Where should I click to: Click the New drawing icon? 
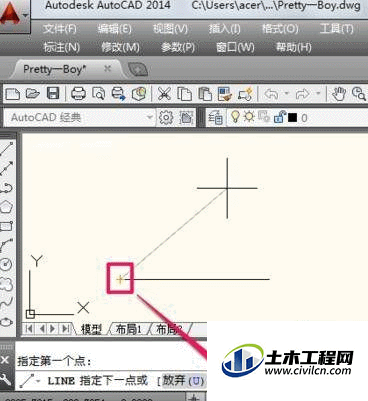[x=13, y=94]
